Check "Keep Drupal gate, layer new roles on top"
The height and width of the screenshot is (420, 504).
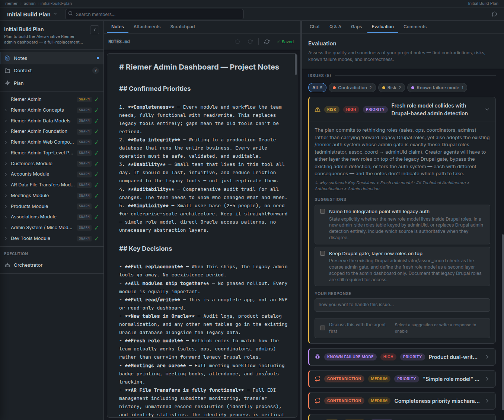(323, 253)
